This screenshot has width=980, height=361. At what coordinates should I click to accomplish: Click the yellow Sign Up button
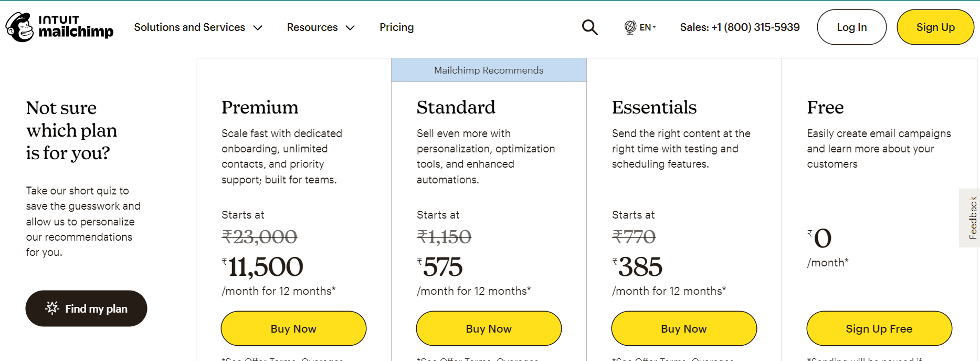pyautogui.click(x=935, y=27)
